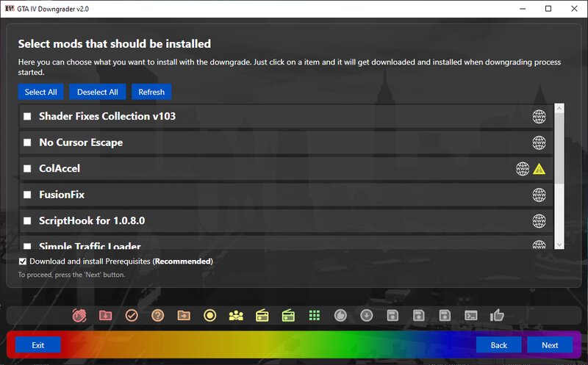
Task: Open the ScriptHook for 1.0.8.0 globe icon
Action: click(x=539, y=221)
